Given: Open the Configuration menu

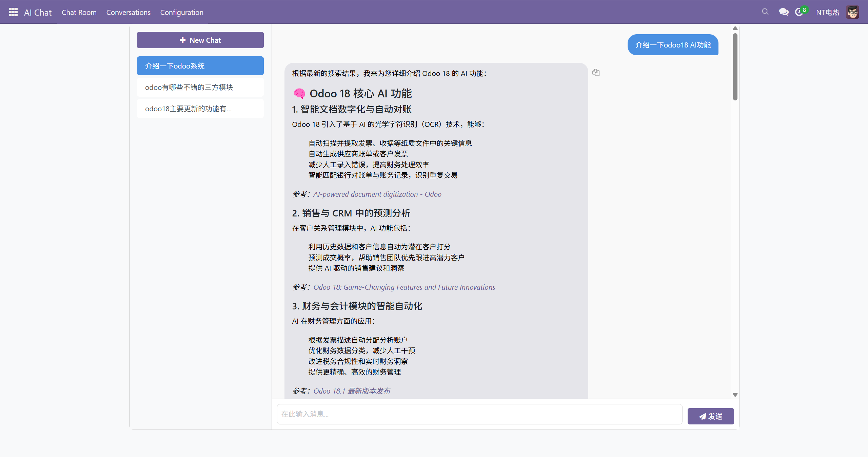Looking at the screenshot, I should pyautogui.click(x=182, y=12).
